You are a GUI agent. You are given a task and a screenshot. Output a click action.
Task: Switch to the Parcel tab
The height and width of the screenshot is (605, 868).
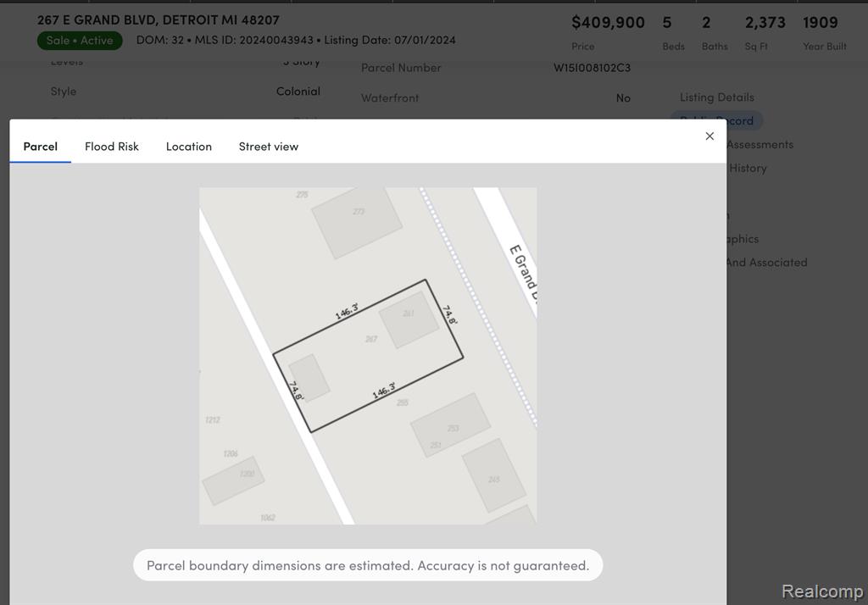tap(41, 147)
